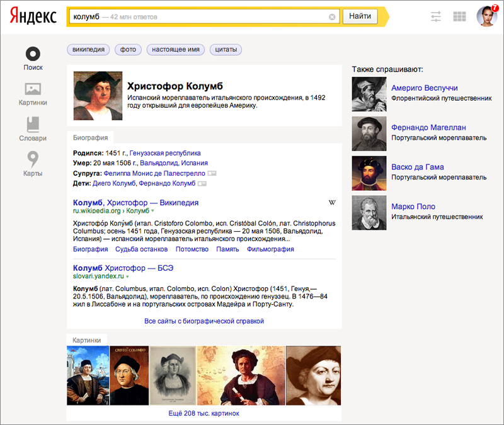Image resolution: width=504 pixels, height=425 pixels.
Task: Open the Вальядолид, Испания link
Action: 174,163
